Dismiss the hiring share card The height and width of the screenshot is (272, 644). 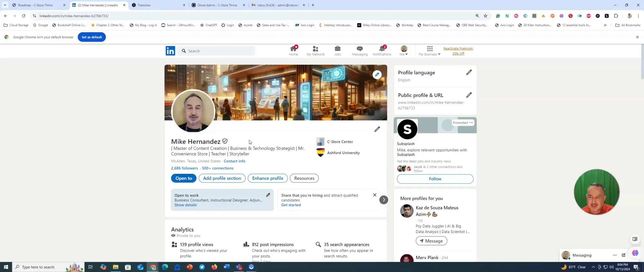click(374, 195)
